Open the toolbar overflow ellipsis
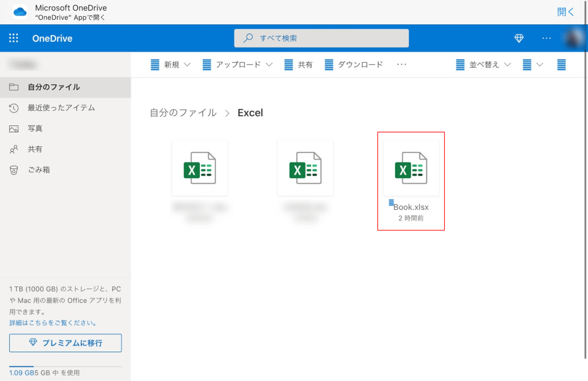 coord(402,65)
